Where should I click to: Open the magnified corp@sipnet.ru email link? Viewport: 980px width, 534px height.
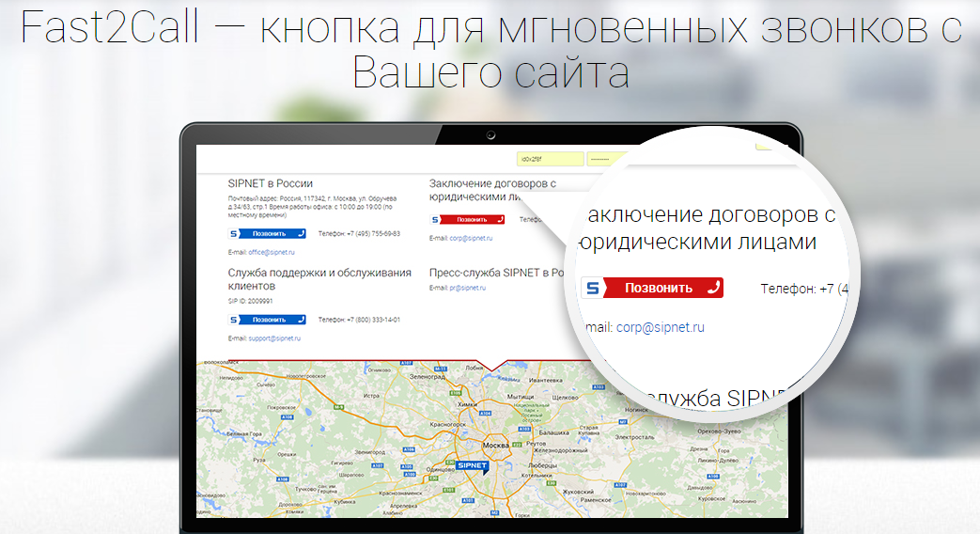coord(660,327)
